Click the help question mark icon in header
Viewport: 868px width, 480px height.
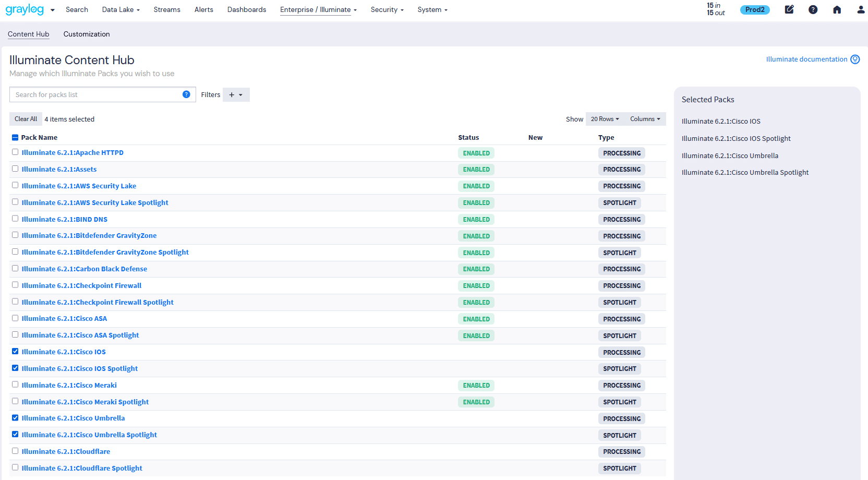[x=813, y=9]
